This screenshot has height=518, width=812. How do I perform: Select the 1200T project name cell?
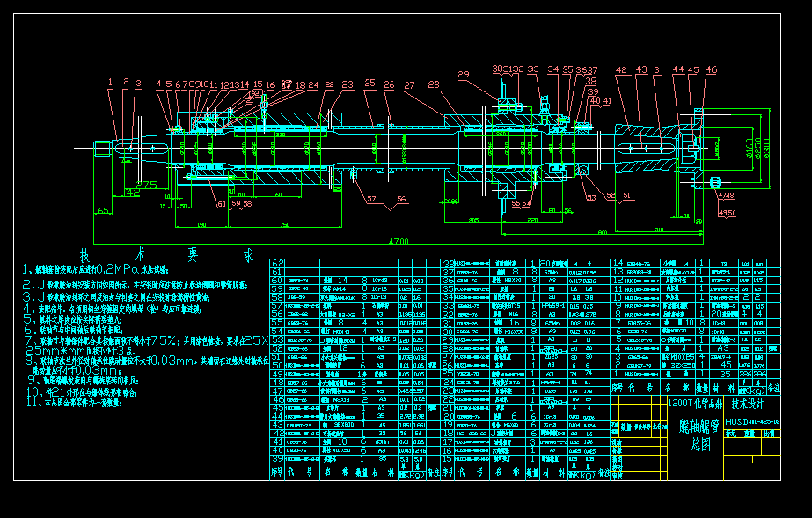click(x=696, y=402)
